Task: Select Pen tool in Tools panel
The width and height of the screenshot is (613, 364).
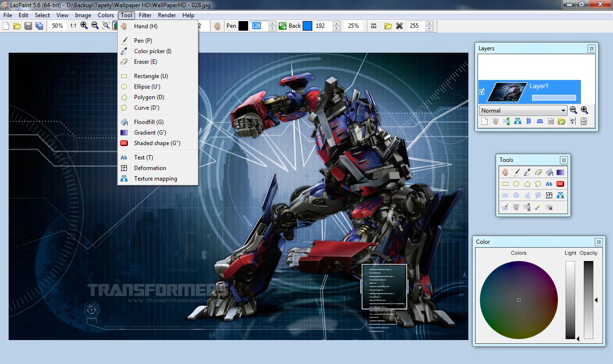Action: [x=516, y=172]
